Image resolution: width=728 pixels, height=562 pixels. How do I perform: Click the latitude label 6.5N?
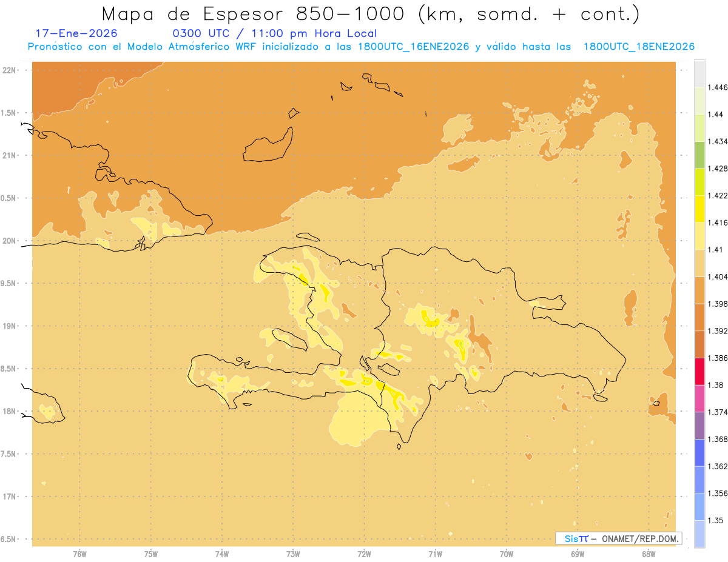point(9,539)
